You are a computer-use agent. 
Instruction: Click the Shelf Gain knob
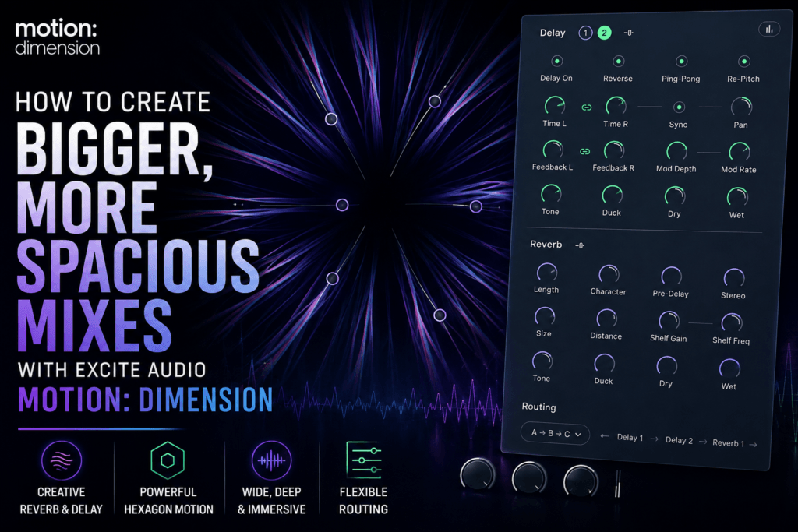pyautogui.click(x=669, y=321)
